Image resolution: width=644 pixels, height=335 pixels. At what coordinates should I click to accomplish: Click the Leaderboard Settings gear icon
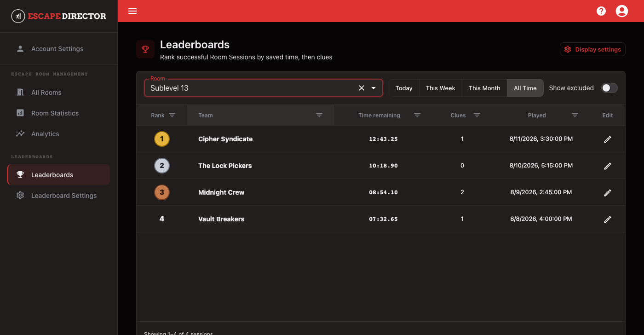tap(20, 196)
